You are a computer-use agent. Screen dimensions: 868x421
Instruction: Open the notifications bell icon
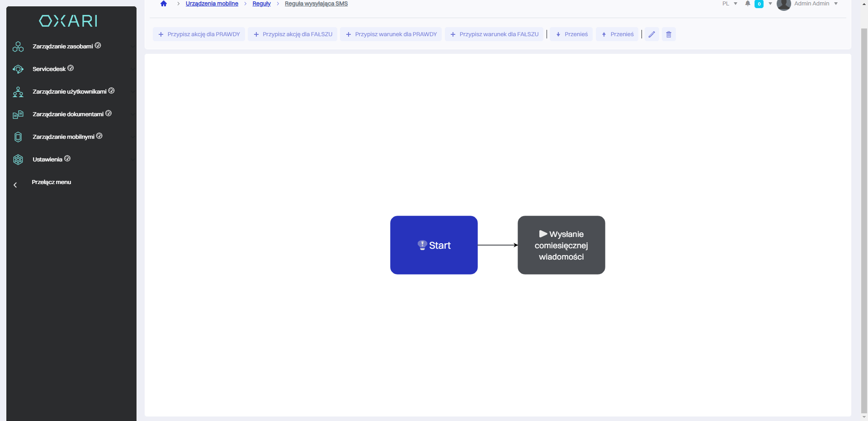point(748,4)
